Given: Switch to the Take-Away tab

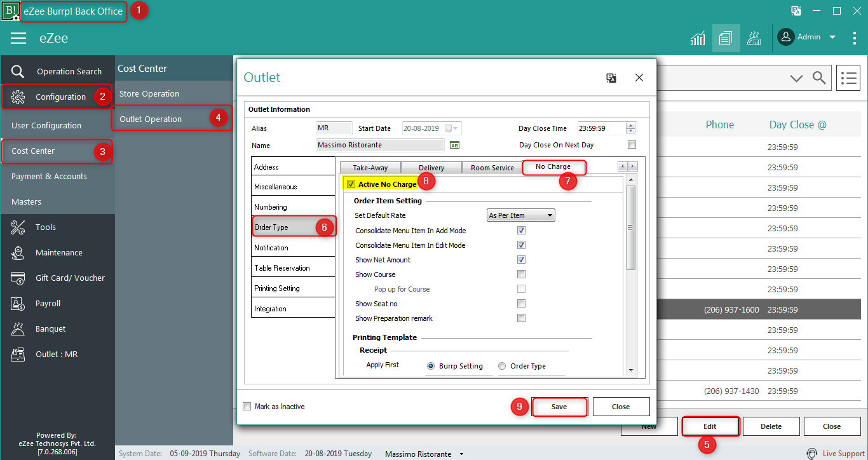Looking at the screenshot, I should click(x=370, y=168).
